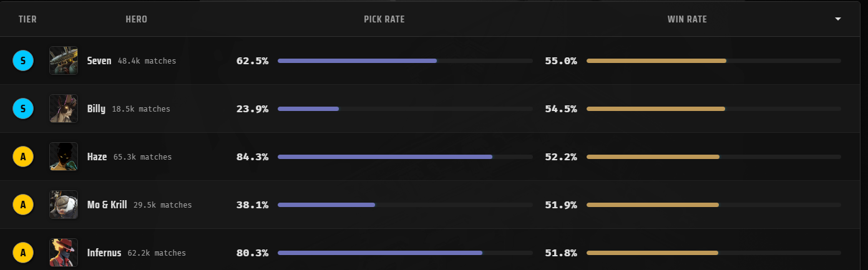Click Haze's purple pick rate bar

point(384,157)
